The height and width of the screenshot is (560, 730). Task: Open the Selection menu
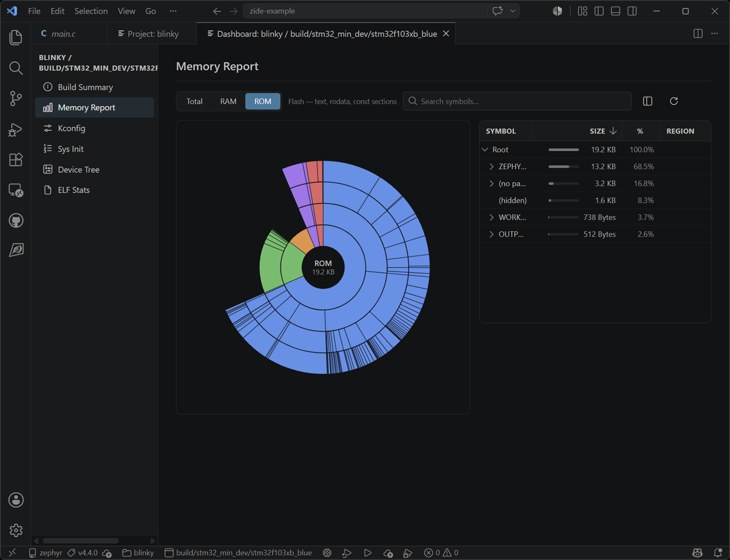91,11
